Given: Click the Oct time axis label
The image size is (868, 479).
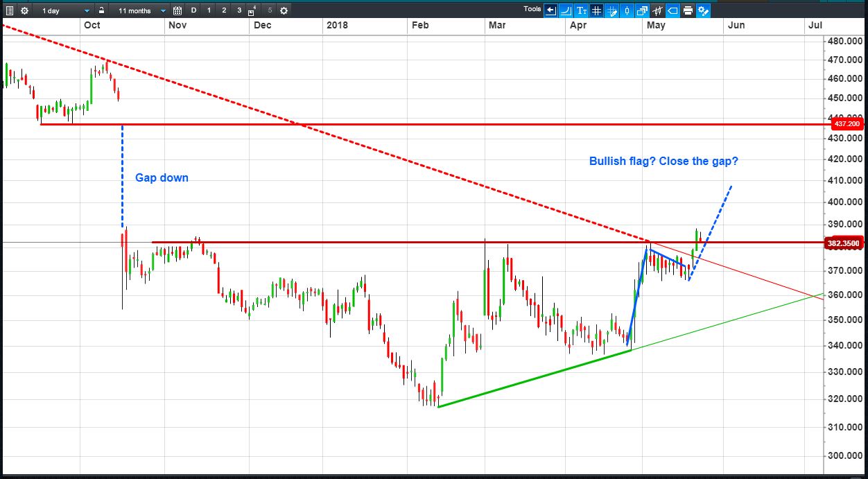Looking at the screenshot, I should 92,25.
